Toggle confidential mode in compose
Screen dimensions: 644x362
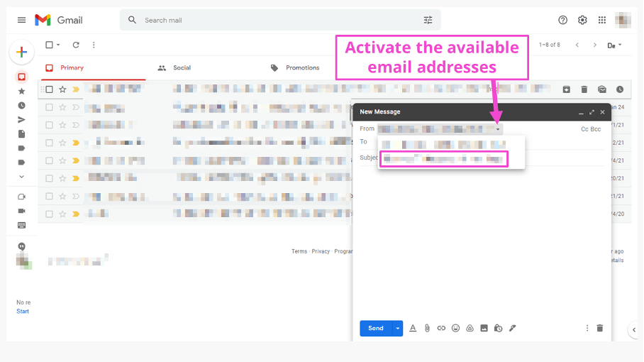tap(498, 328)
